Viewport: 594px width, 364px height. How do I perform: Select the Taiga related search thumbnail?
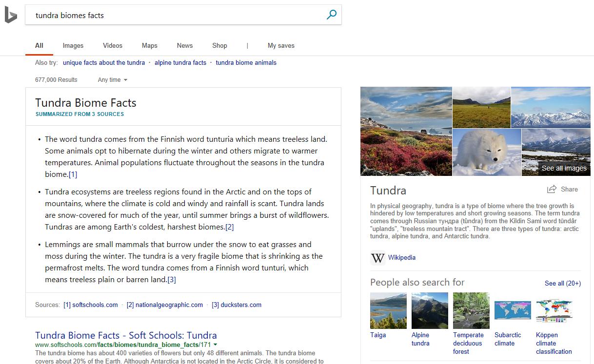(x=388, y=310)
